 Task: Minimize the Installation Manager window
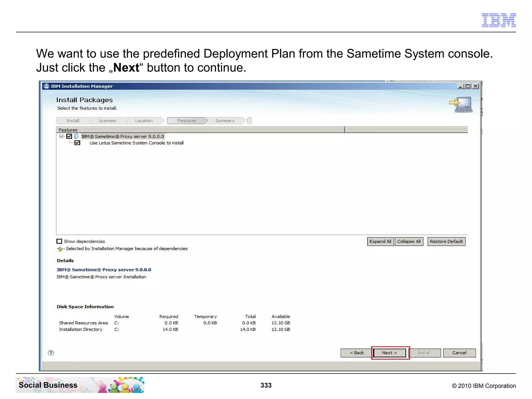460,86
